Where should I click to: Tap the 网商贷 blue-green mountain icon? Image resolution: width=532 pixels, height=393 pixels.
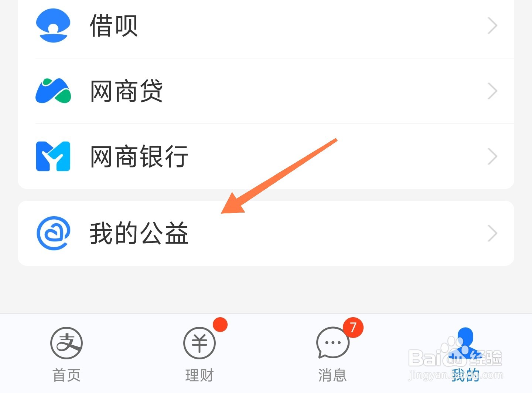point(53,91)
